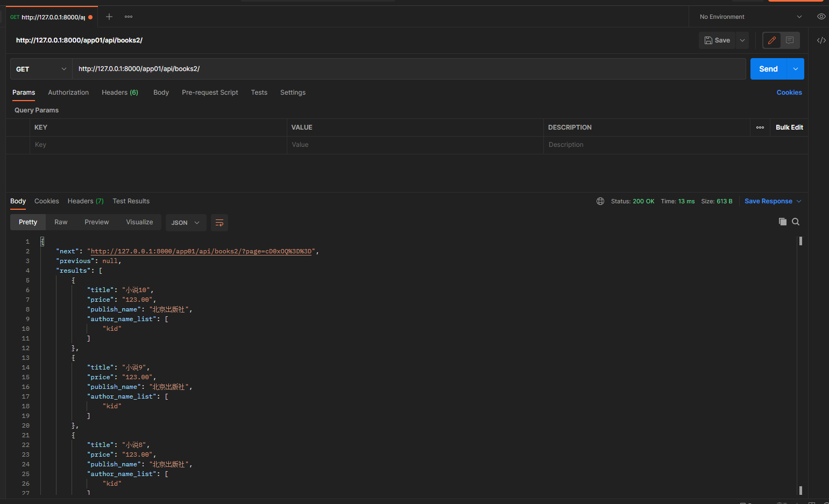Open the Tests tab
The width and height of the screenshot is (829, 504).
click(x=259, y=93)
